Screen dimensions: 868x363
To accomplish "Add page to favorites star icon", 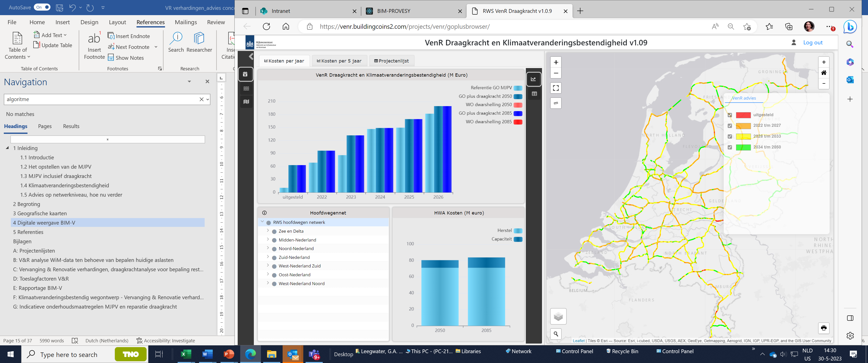I will pyautogui.click(x=747, y=27).
